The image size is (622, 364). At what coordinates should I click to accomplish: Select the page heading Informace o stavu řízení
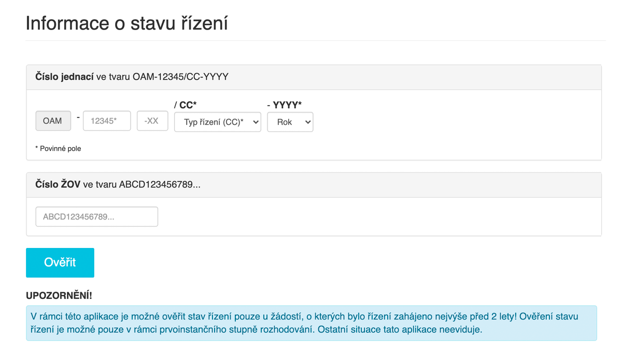(127, 24)
